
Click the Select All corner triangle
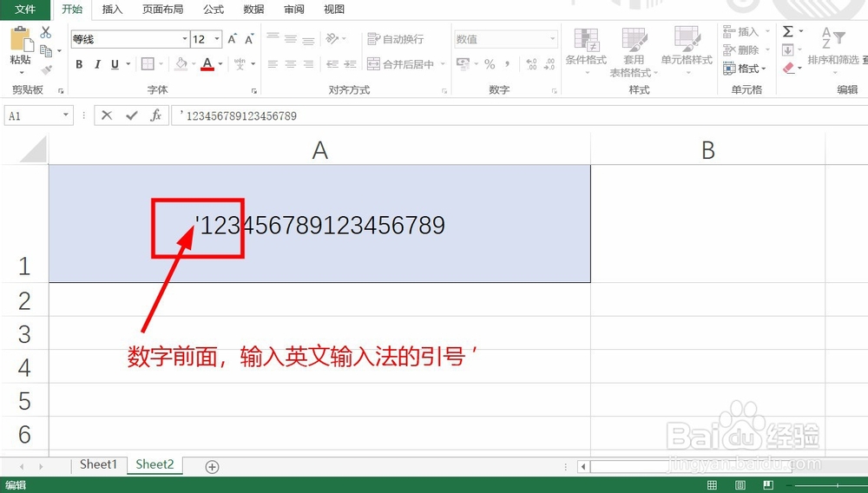click(x=34, y=150)
